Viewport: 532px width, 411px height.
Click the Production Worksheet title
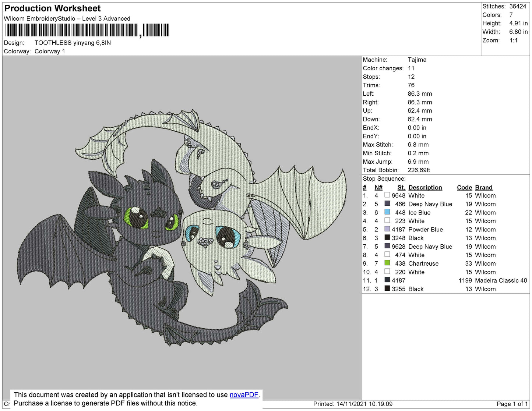click(x=52, y=8)
